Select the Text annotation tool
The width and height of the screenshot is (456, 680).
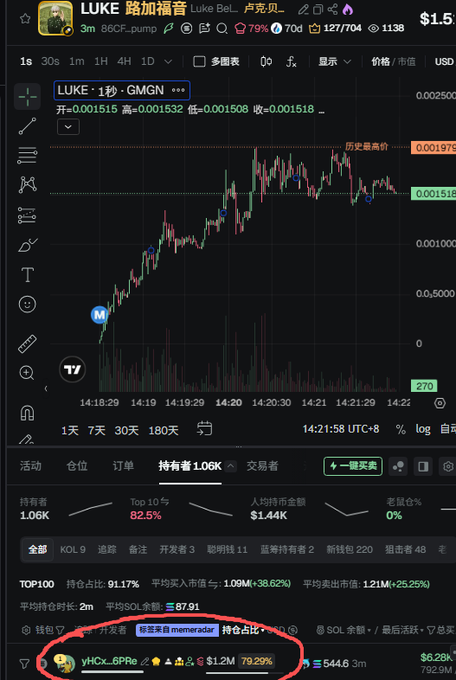[x=27, y=275]
